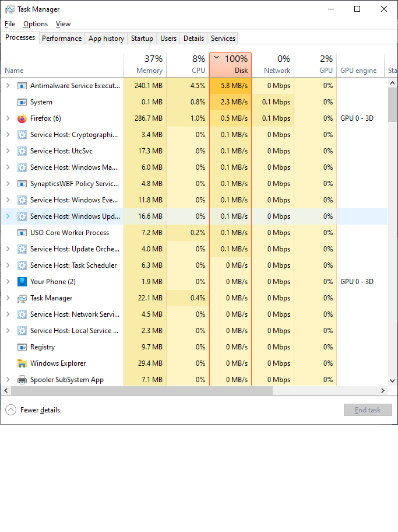Open the Startup tab
398x532 pixels.
tap(142, 38)
